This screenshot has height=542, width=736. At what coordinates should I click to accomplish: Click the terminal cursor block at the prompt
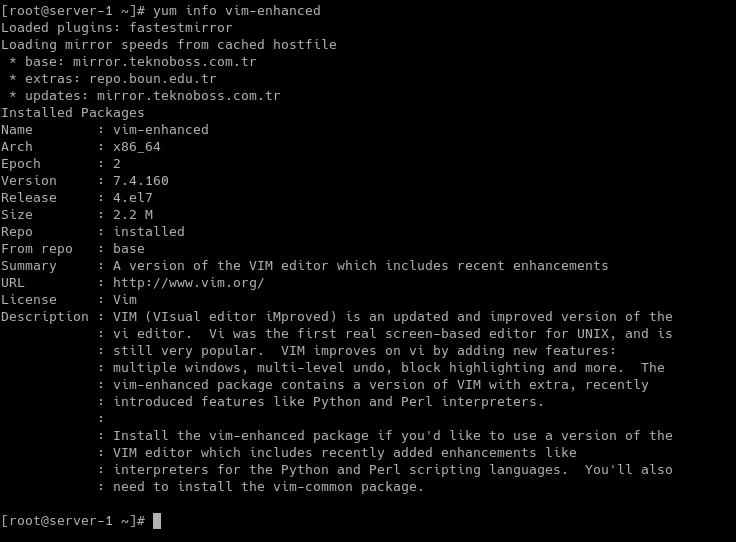(157, 521)
